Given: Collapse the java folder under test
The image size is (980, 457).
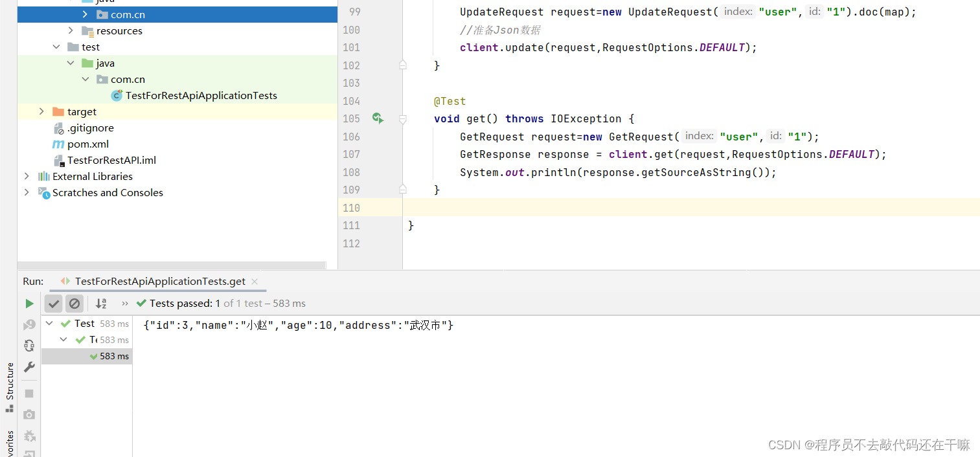Looking at the screenshot, I should 71,63.
